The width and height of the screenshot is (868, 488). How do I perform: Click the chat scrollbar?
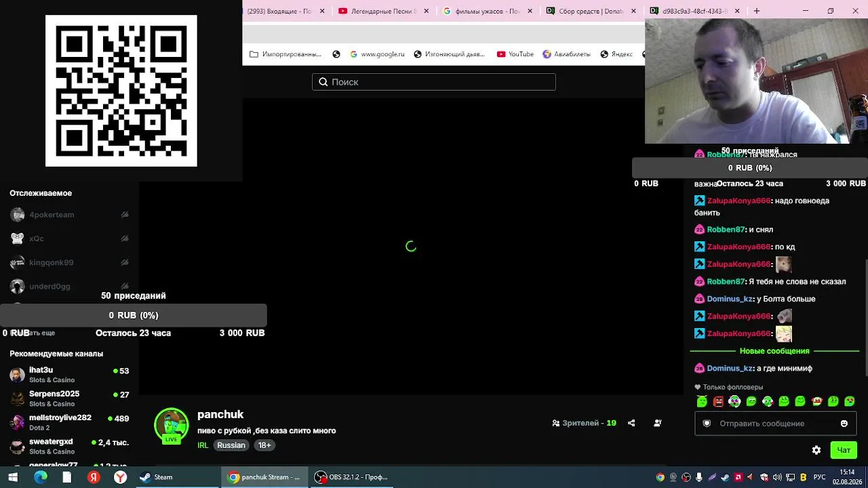866,317
